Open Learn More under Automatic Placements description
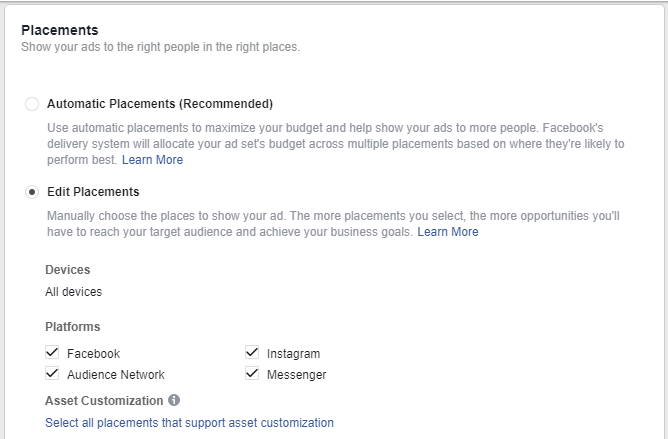This screenshot has height=439, width=668. coord(153,160)
